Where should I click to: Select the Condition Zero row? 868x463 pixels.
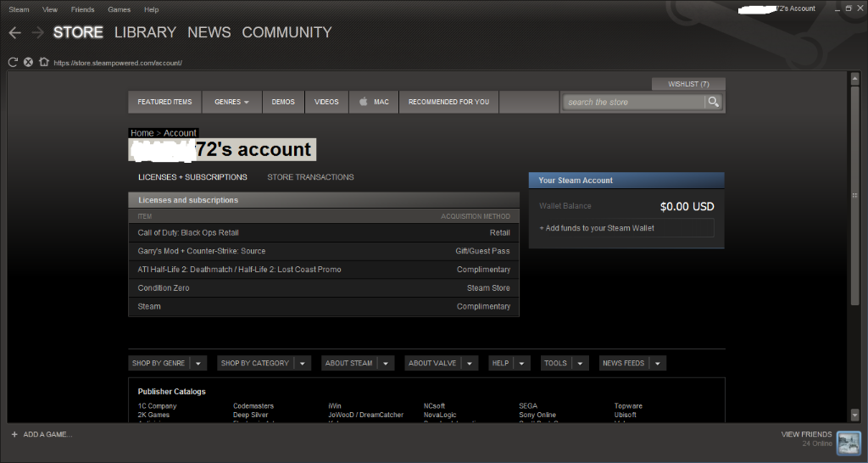click(x=324, y=288)
